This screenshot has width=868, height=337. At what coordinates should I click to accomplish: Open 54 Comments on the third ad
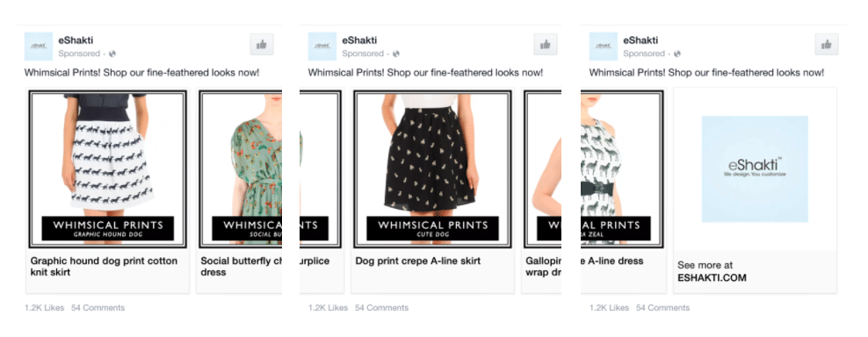662,308
